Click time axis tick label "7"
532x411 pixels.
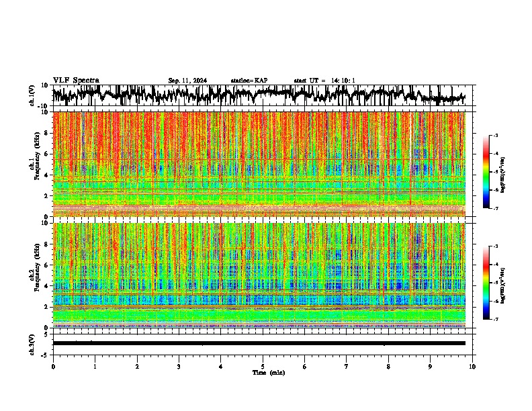(347, 367)
